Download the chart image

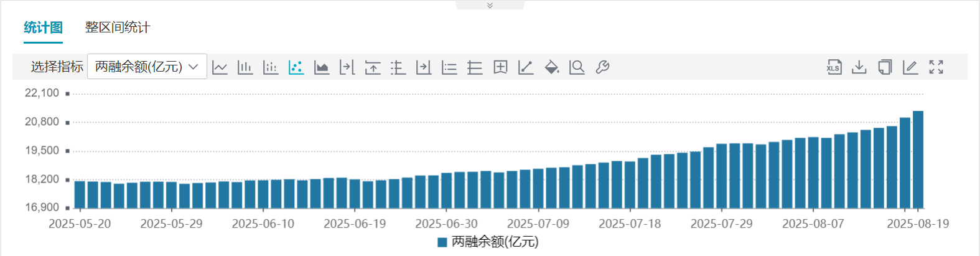pos(859,67)
